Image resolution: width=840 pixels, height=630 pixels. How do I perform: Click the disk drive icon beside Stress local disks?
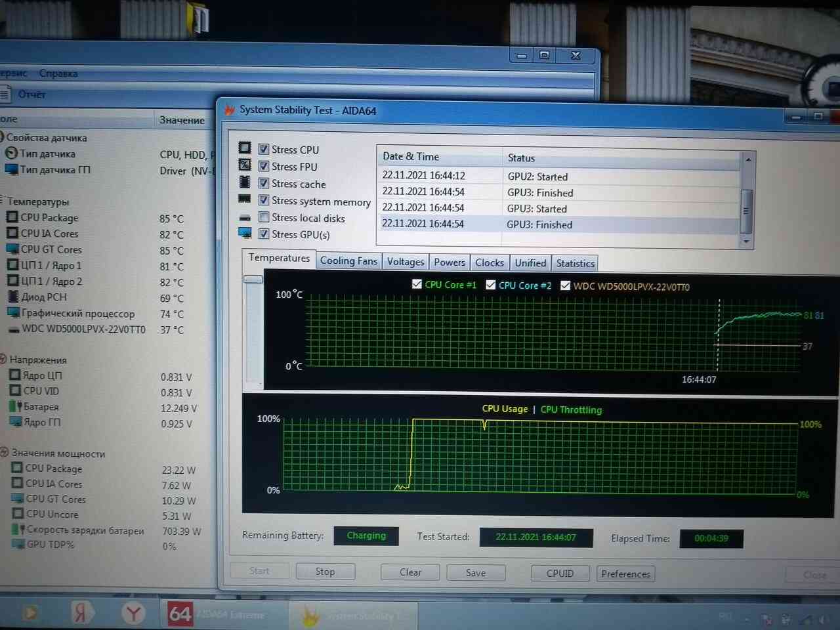point(245,217)
